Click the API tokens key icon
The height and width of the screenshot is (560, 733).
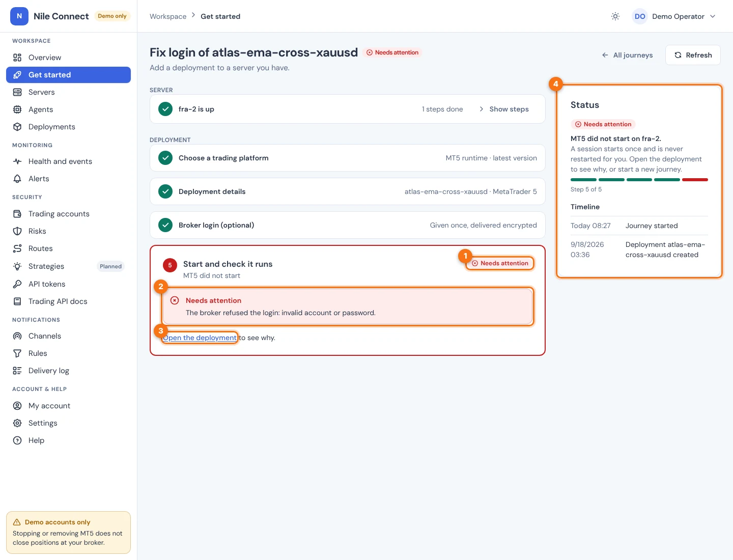(17, 284)
